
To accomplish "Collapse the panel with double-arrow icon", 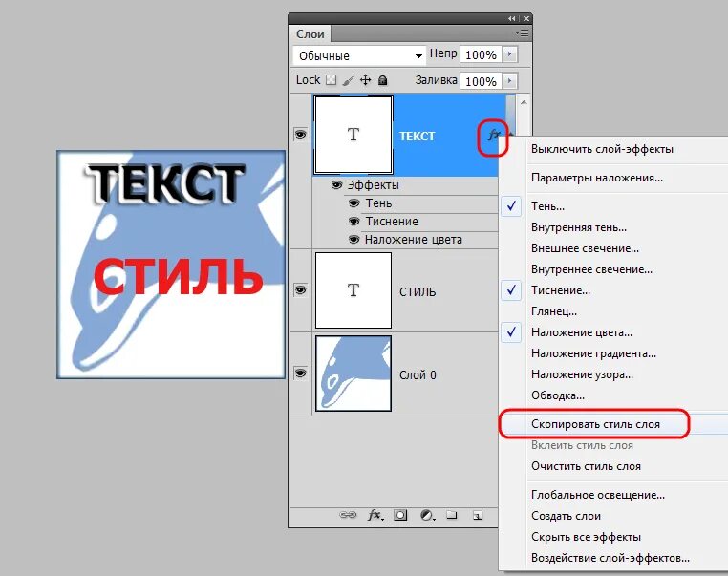I will pyautogui.click(x=512, y=18).
